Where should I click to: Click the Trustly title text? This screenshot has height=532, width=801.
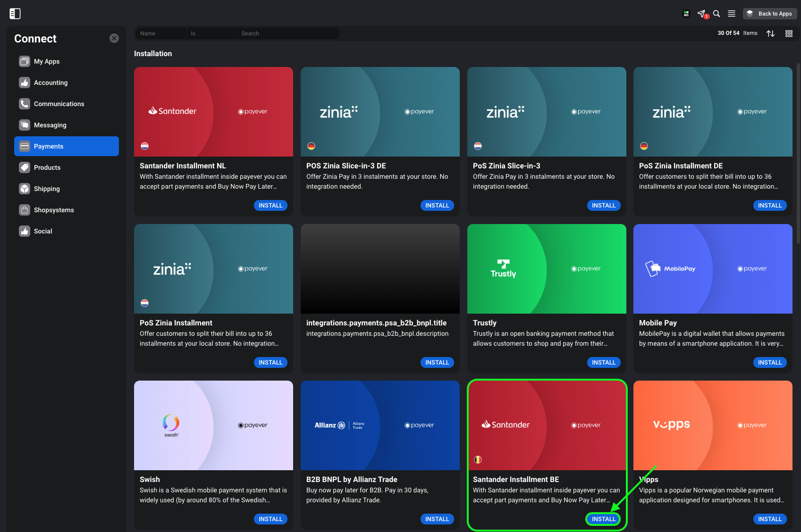click(x=485, y=323)
